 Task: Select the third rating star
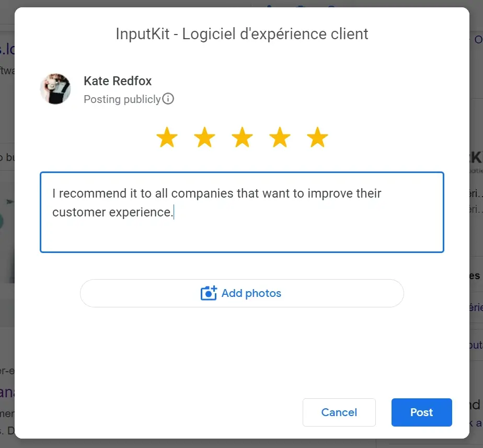[242, 137]
